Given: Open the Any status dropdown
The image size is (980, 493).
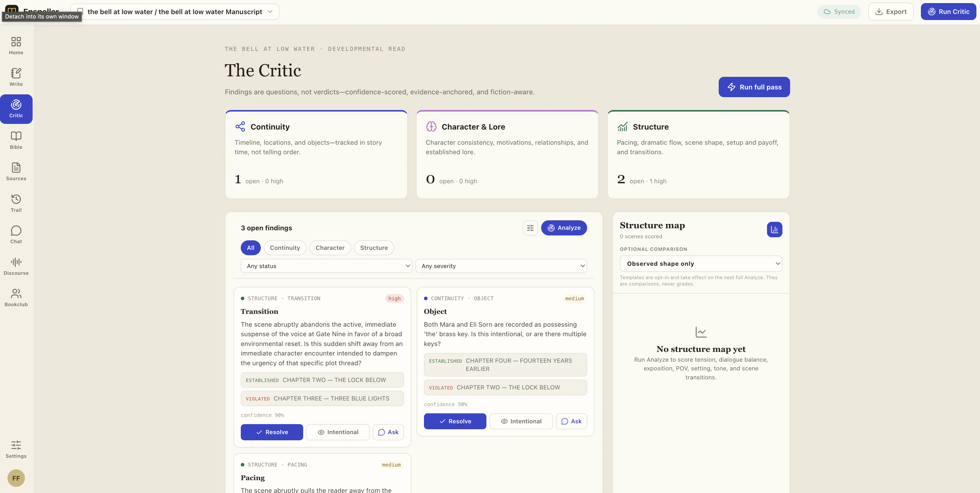Looking at the screenshot, I should pos(326,266).
